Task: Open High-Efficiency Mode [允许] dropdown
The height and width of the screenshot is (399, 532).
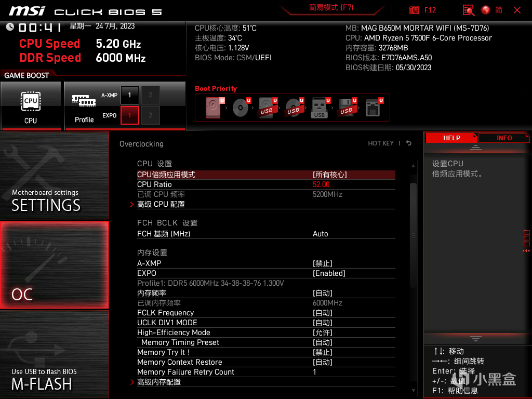Action: (x=323, y=332)
